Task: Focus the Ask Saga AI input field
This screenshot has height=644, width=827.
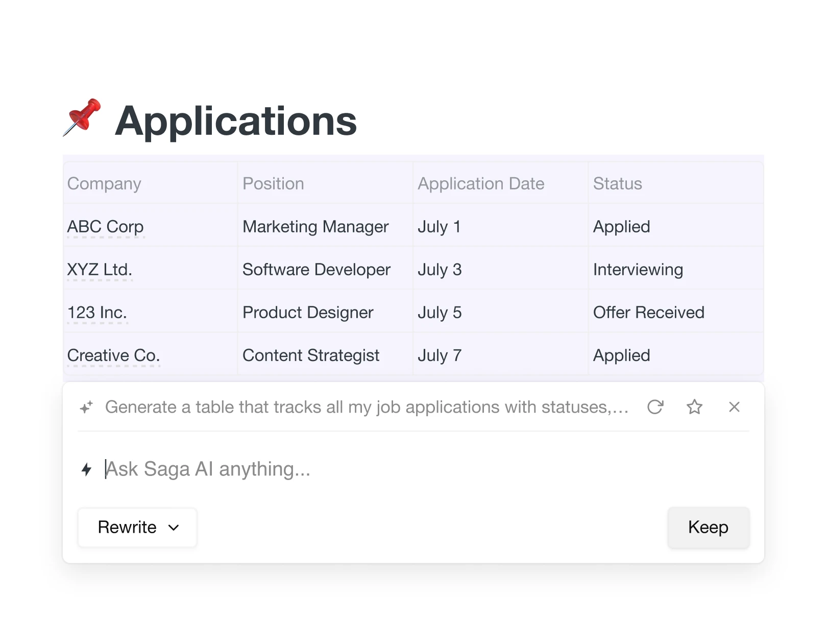Action: tap(357, 469)
